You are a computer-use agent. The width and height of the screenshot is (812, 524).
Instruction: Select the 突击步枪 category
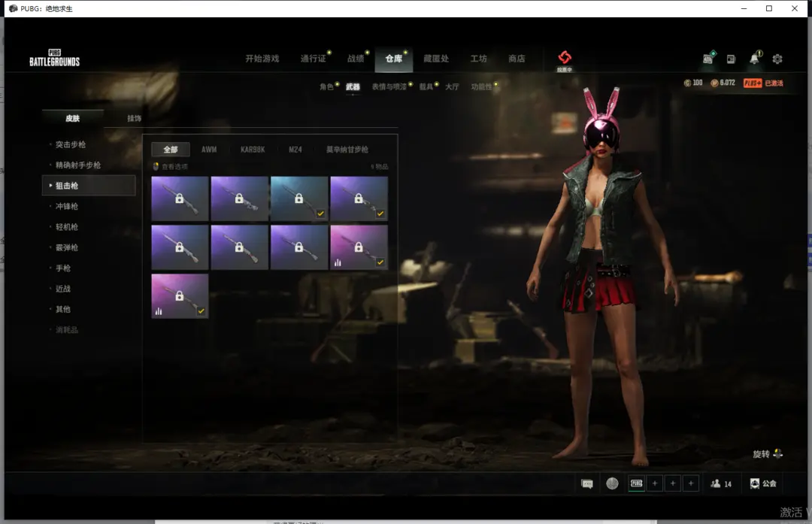click(x=71, y=144)
